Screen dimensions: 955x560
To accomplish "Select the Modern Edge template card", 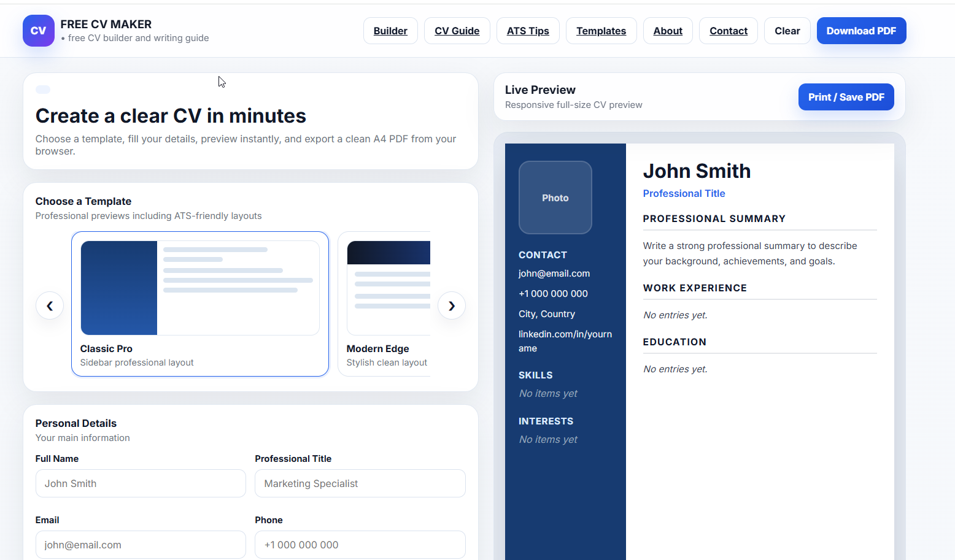I will coord(385,304).
